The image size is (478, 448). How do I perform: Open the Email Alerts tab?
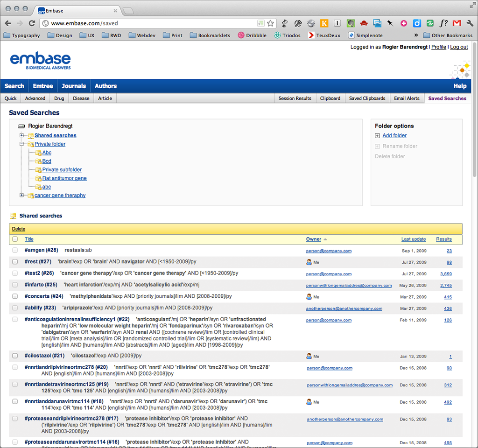pos(407,98)
